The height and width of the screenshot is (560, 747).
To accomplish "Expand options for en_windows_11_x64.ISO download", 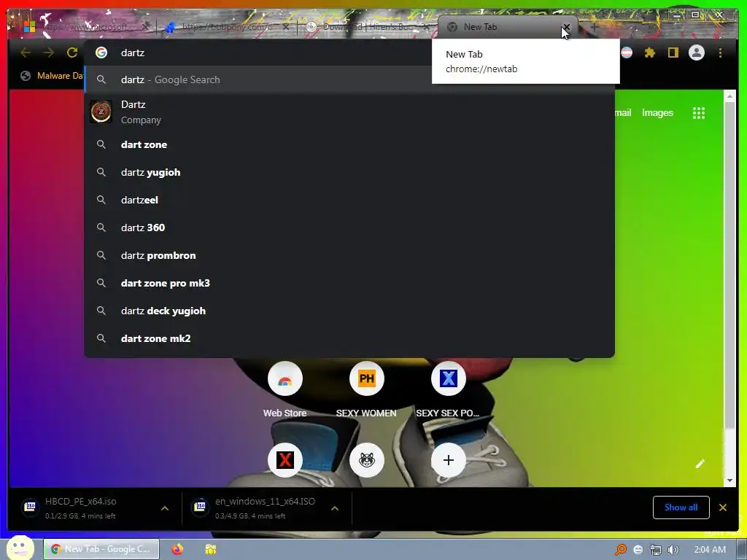I will click(x=335, y=508).
